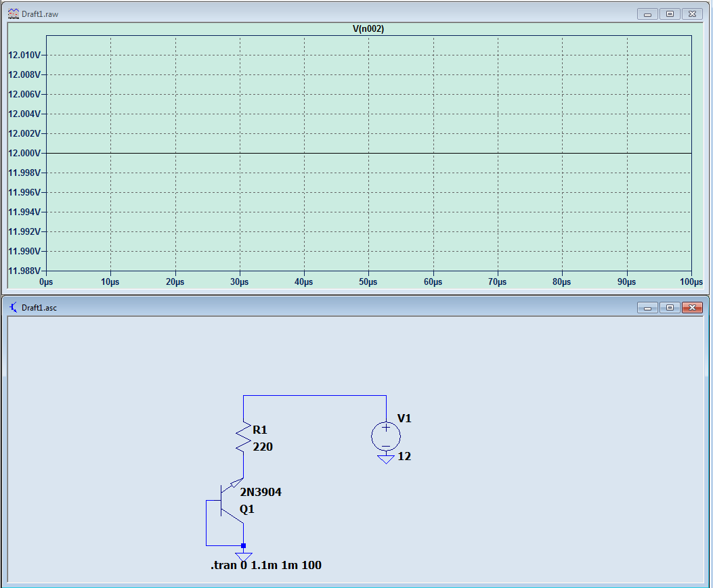Click the wire junction dot near ground
This screenshot has height=588, width=713.
coord(243,545)
